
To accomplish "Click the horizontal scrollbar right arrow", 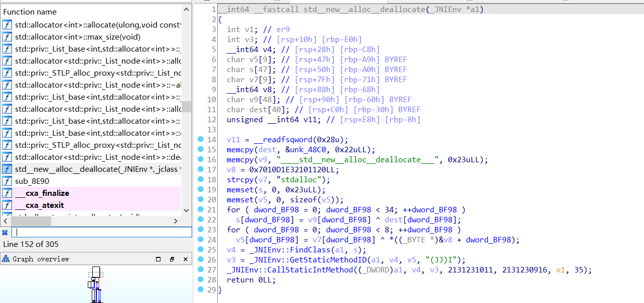I will [x=176, y=221].
